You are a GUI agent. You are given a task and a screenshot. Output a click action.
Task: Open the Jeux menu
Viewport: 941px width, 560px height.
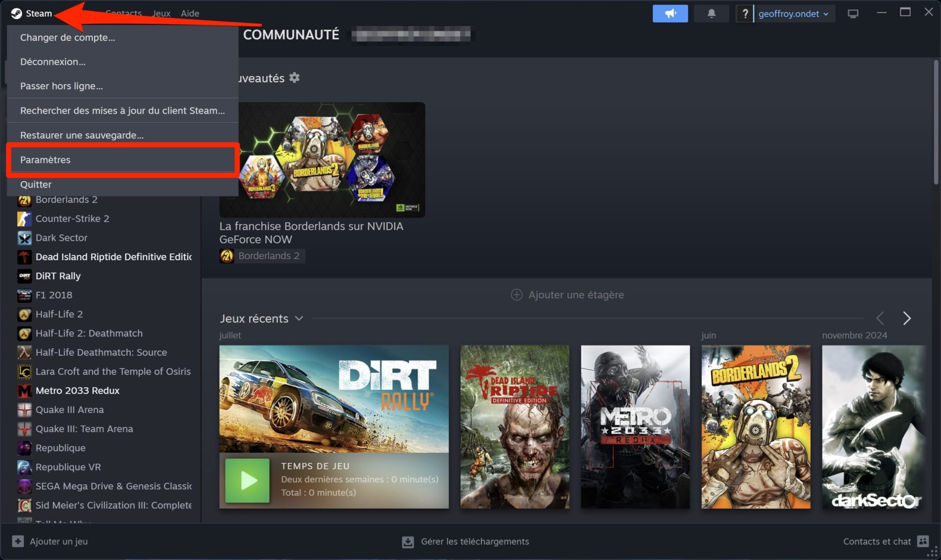[x=161, y=13]
